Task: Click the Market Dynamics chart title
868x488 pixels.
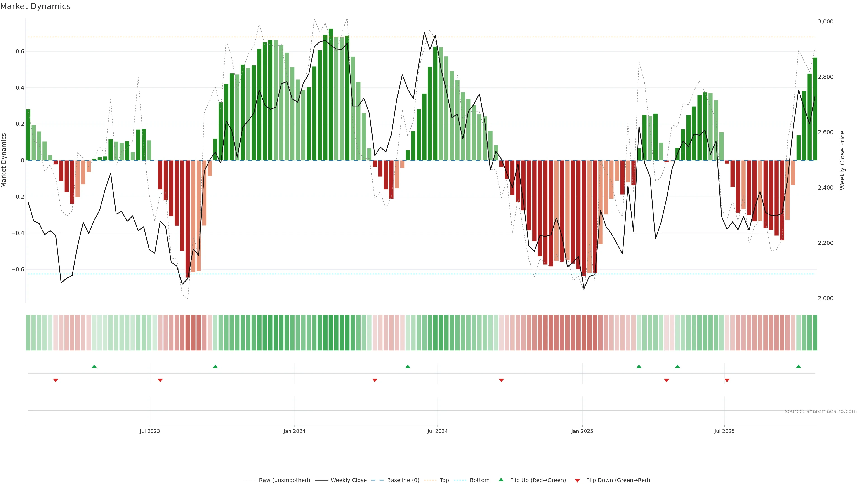Action: 35,6
